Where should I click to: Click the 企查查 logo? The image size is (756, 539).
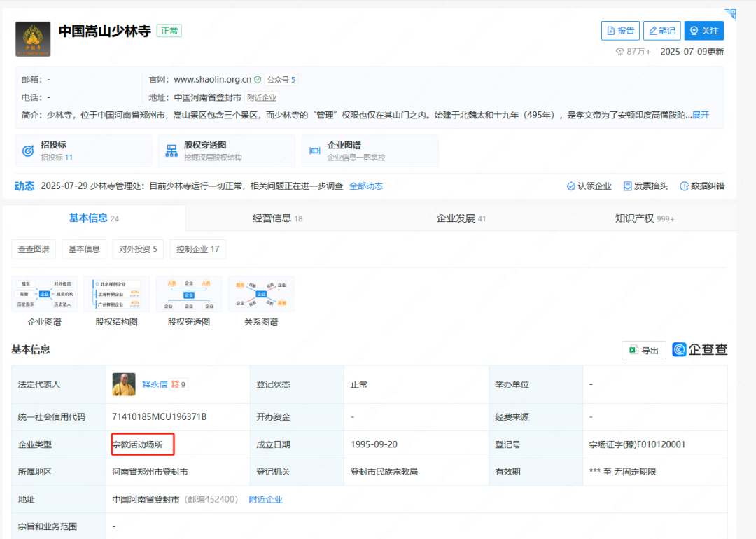699,349
